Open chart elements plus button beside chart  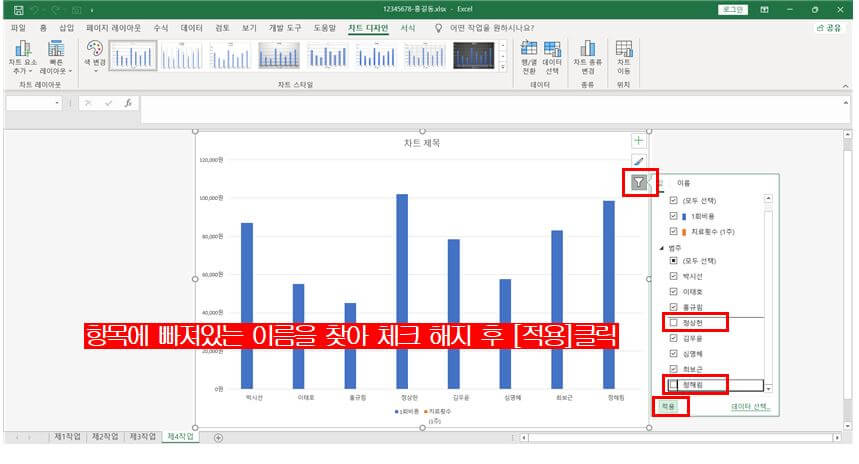[638, 141]
